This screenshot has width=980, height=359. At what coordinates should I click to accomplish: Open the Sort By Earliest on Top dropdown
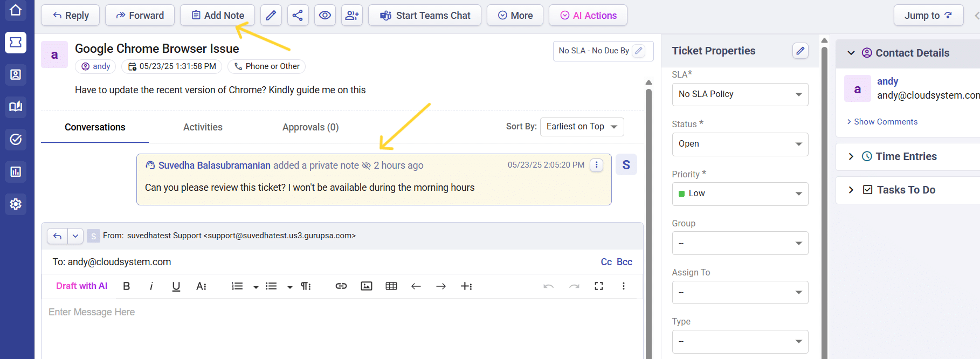tap(582, 127)
